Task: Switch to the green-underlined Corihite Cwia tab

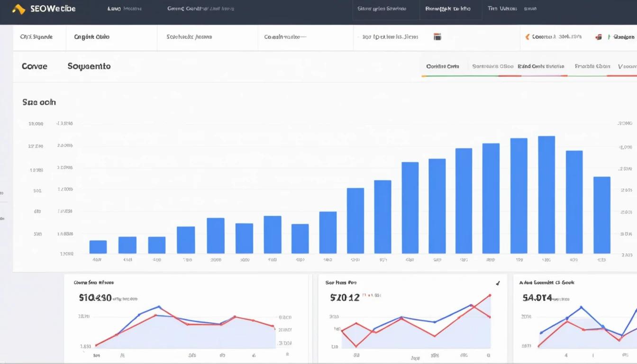Action: pos(443,67)
